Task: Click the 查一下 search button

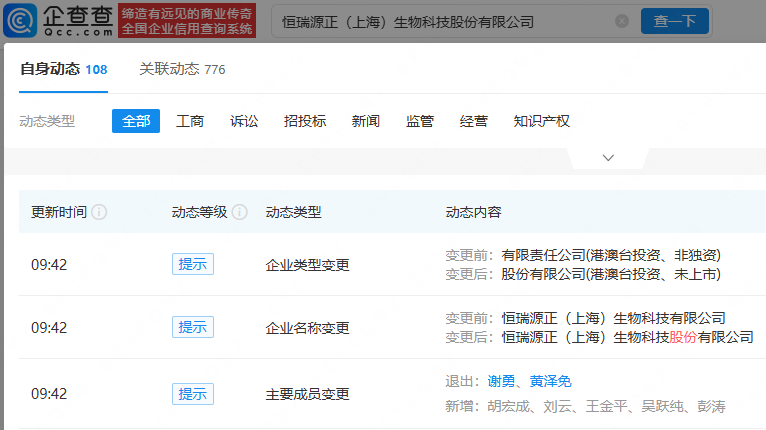Action: click(675, 21)
